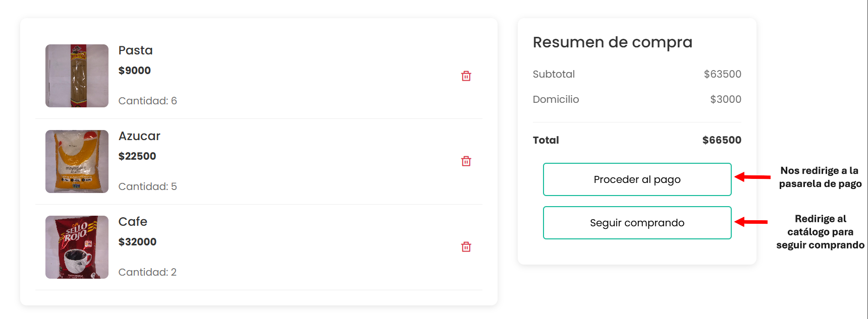Screen dimensions: 868x319
Task: Click the $32000 Cafe price
Action: pos(137,242)
